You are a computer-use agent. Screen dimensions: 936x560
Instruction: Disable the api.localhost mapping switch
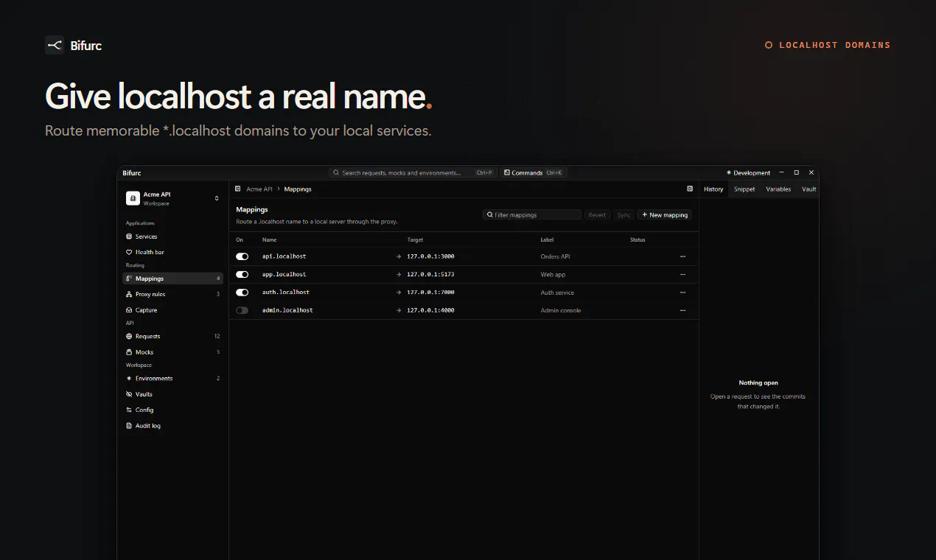[x=242, y=256]
